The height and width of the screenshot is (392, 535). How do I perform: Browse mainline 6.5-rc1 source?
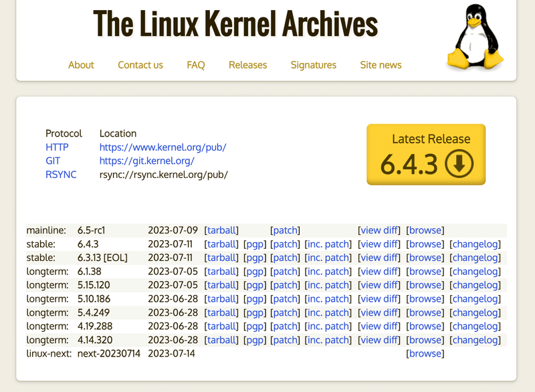425,230
